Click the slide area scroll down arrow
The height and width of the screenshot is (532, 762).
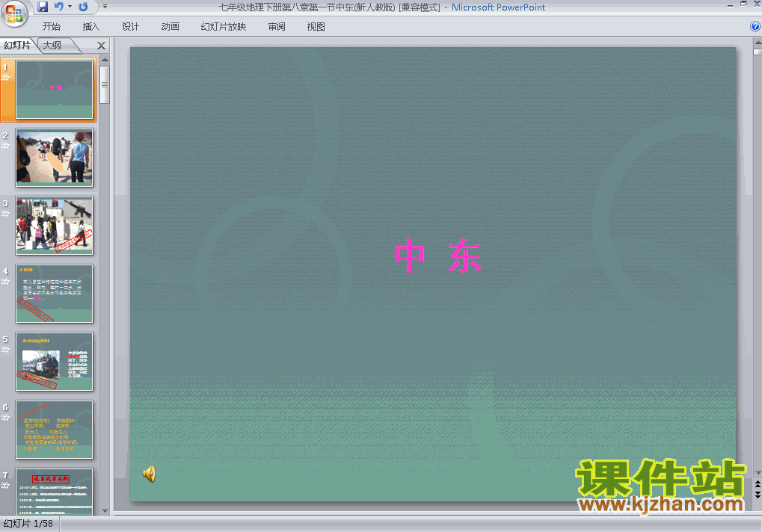point(758,472)
